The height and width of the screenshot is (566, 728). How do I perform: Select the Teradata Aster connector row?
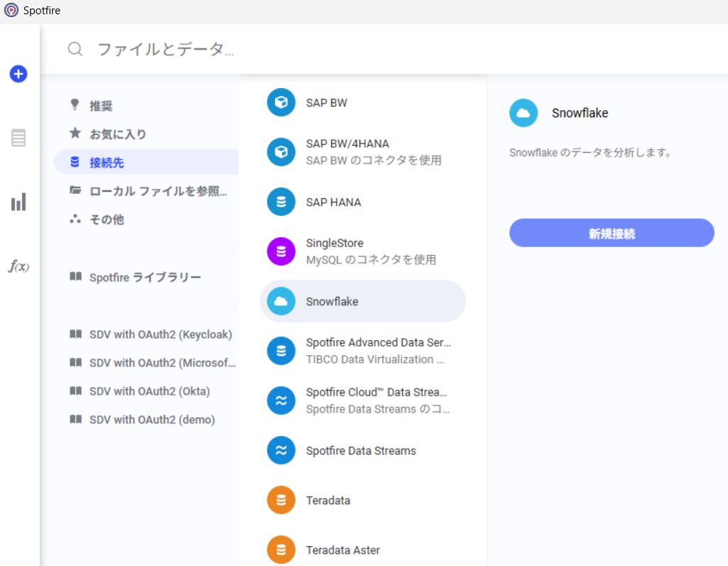click(x=363, y=550)
